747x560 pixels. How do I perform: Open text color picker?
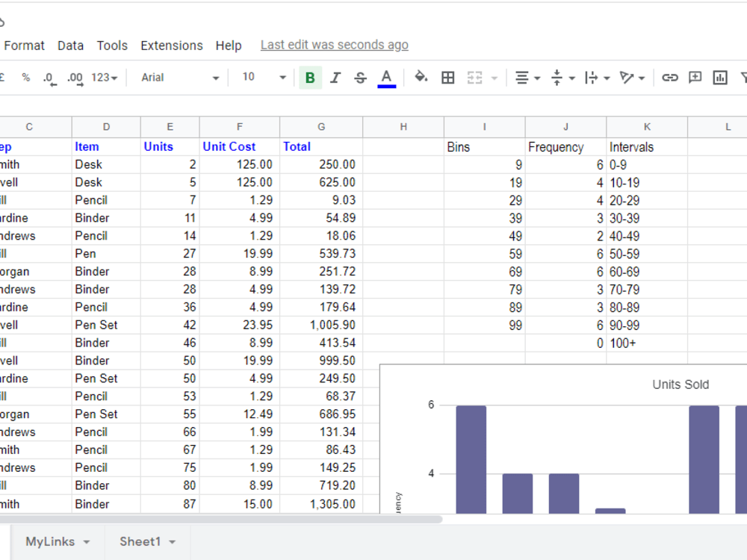tap(386, 78)
